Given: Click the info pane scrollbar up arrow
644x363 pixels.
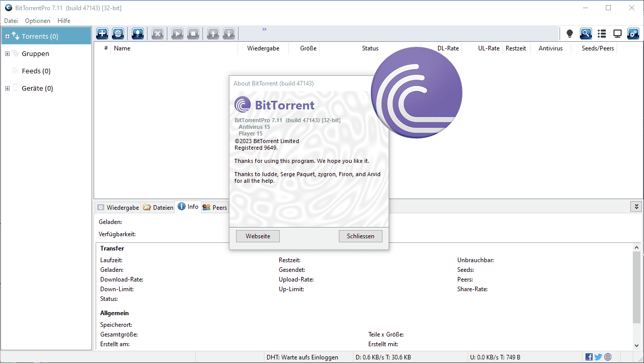Looking at the screenshot, I should click(x=636, y=247).
